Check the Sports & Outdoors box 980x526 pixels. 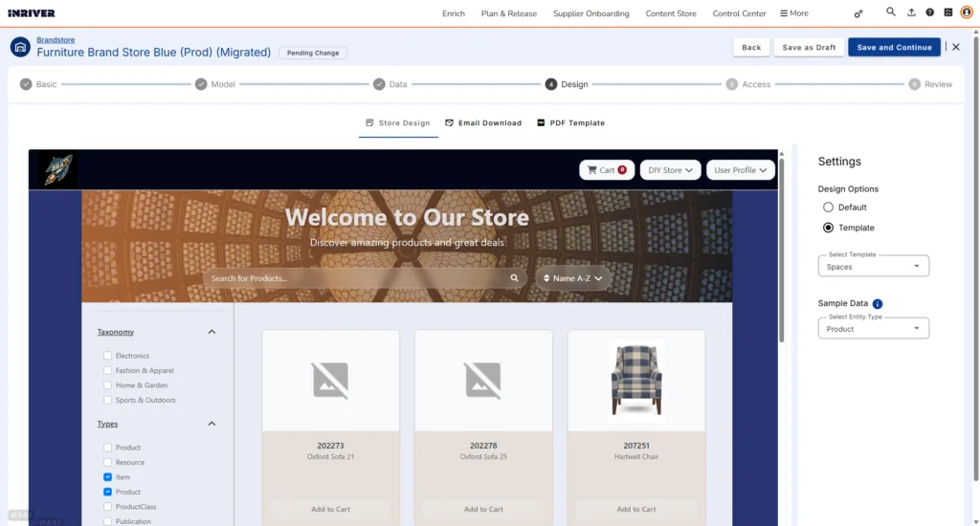[107, 400]
